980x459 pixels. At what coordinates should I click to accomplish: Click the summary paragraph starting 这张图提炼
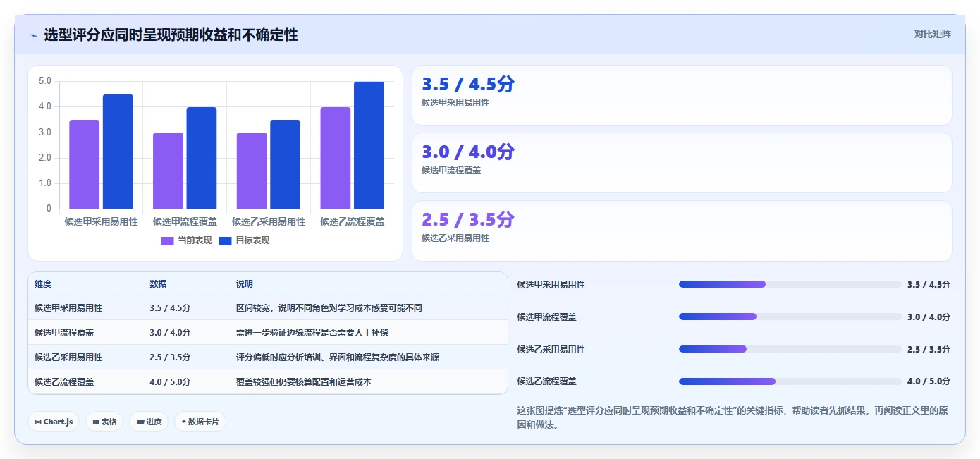(733, 417)
